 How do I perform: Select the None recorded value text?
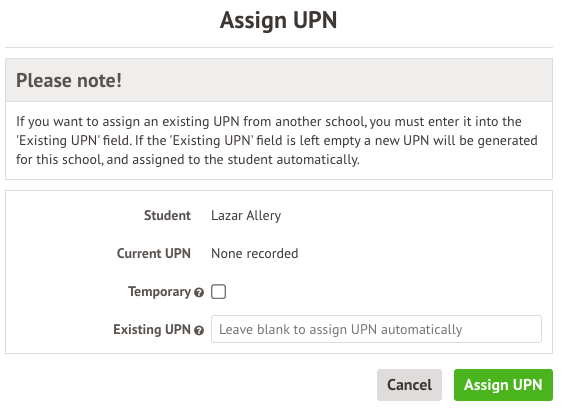click(255, 253)
